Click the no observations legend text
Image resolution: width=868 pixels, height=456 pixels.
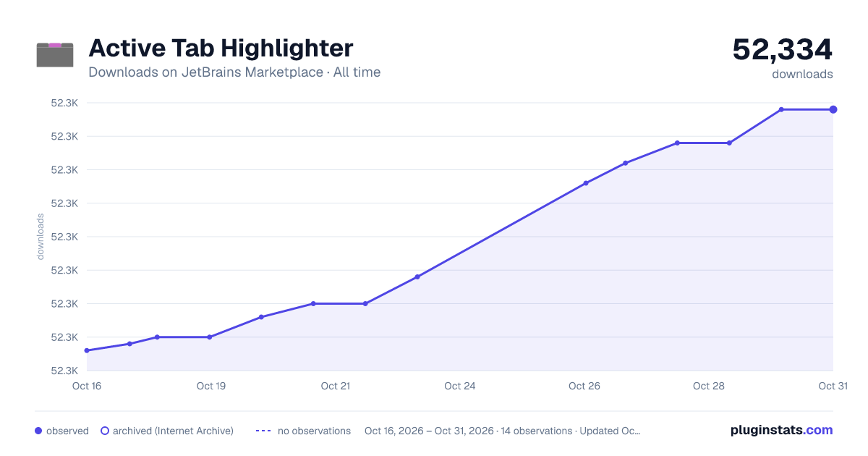pos(314,431)
